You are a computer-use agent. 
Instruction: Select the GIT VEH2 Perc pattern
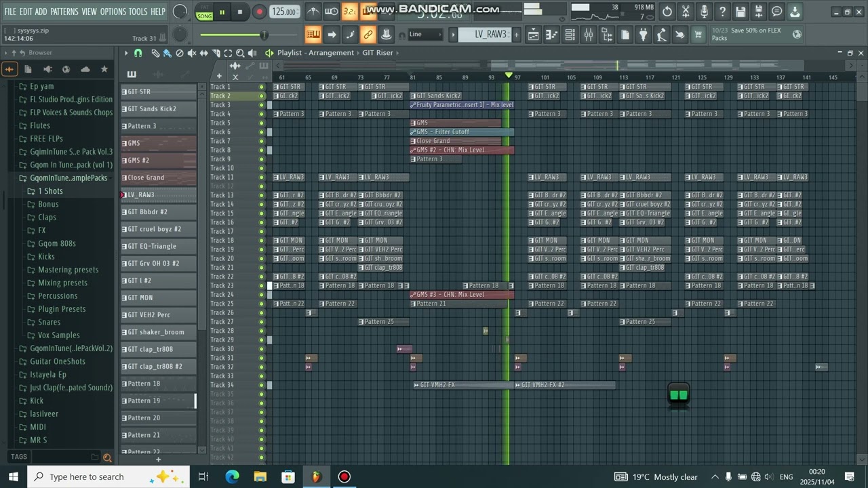coord(159,314)
